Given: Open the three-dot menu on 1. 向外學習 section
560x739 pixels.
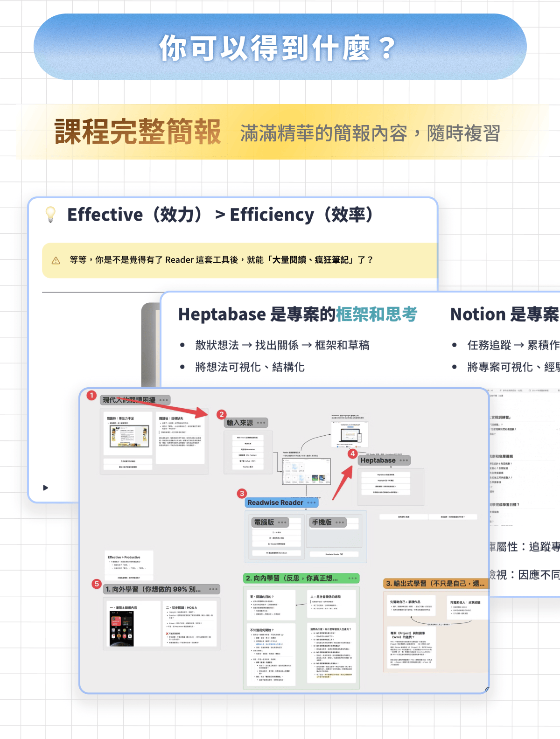Looking at the screenshot, I should 213,589.
